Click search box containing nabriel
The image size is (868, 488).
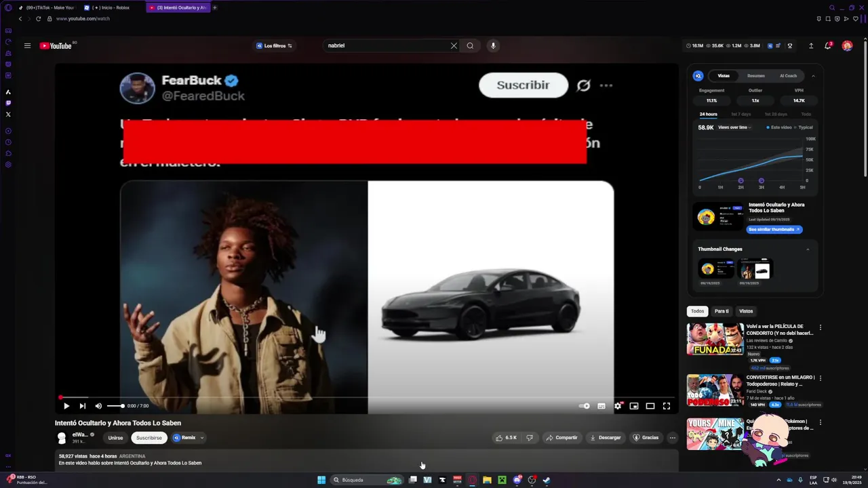pyautogui.click(x=387, y=45)
